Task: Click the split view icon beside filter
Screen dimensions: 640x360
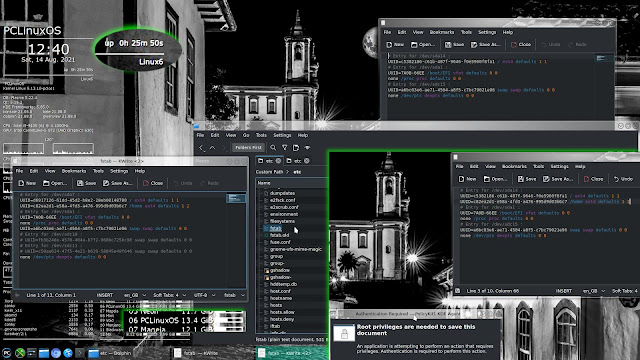Action: [296, 148]
